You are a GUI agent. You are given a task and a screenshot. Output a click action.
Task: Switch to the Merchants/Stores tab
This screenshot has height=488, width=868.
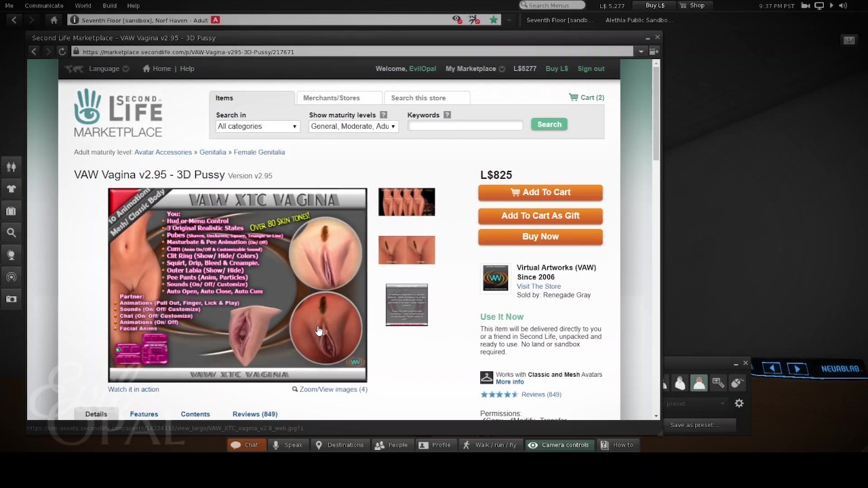pyautogui.click(x=339, y=98)
